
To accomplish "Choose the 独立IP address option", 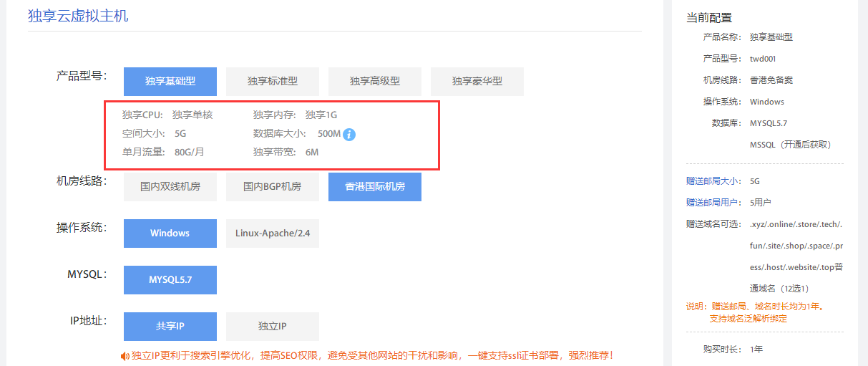I will (x=273, y=327).
